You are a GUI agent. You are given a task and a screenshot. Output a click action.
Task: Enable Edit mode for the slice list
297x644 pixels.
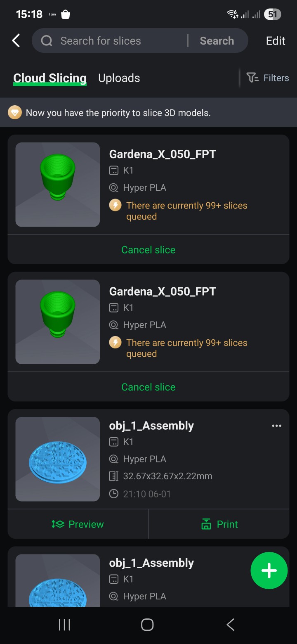(275, 40)
